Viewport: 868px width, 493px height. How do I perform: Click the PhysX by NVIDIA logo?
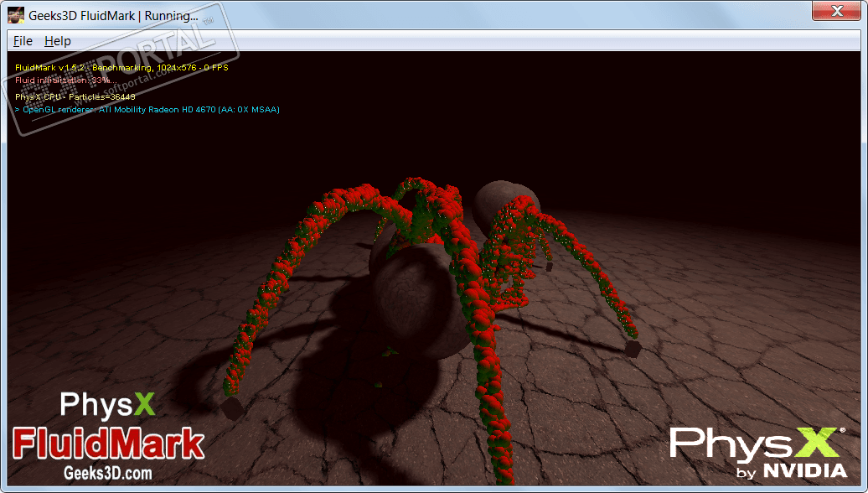pyautogui.click(x=758, y=452)
